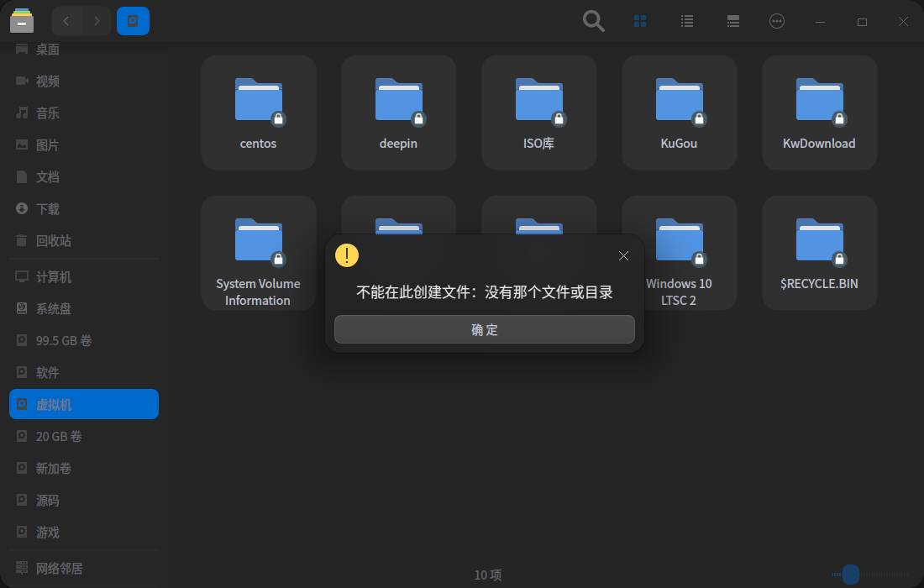Screen dimensions: 924x588
Task: Switch to list view mode
Action: coord(686,21)
